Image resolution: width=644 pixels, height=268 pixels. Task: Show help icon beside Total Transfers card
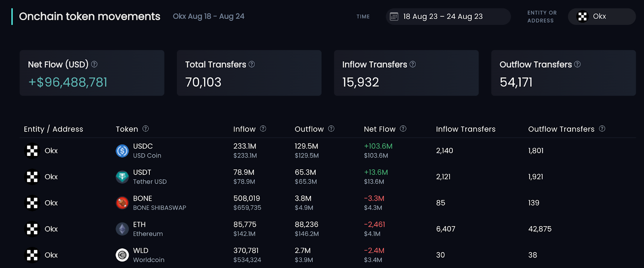[x=252, y=64]
